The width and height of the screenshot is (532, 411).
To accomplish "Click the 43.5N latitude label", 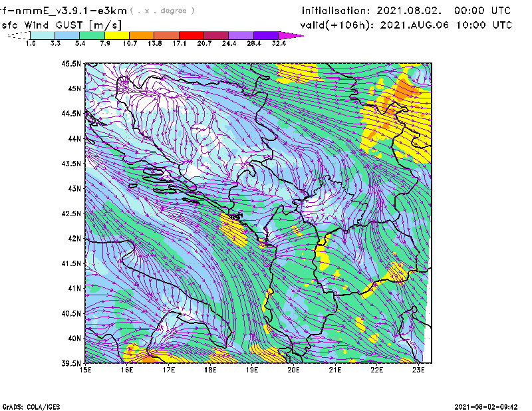I will (71, 163).
